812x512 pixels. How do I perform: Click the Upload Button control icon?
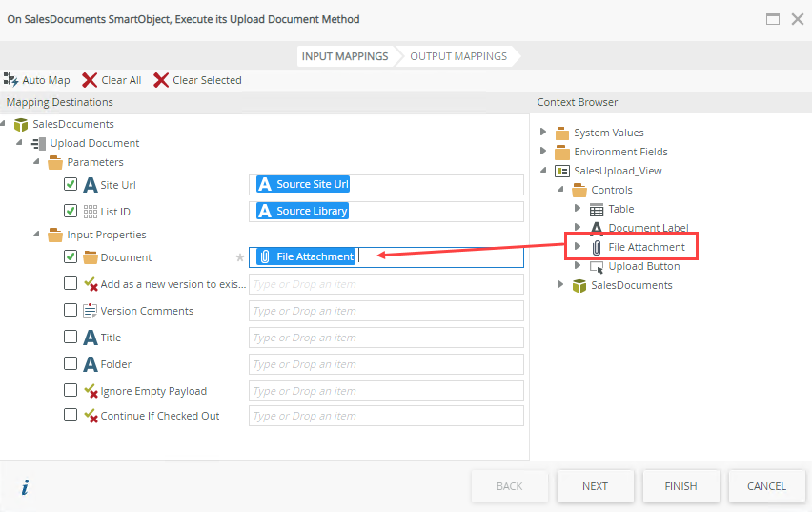point(597,267)
